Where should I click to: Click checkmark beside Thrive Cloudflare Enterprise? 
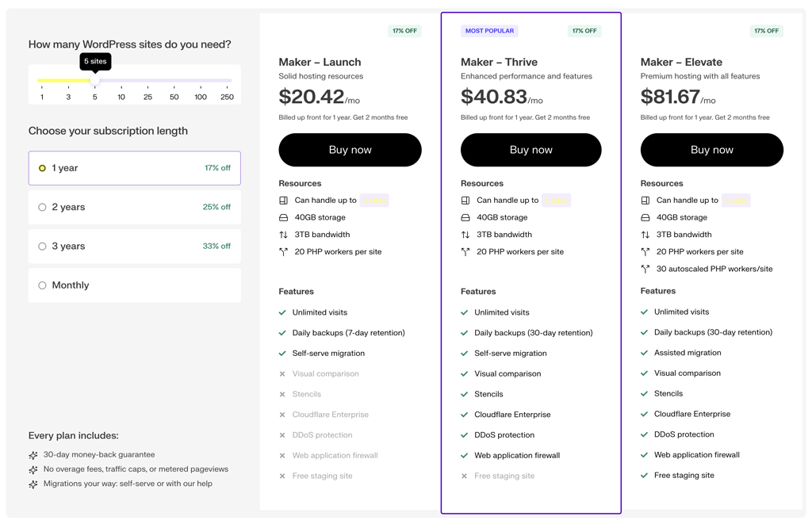coord(465,415)
